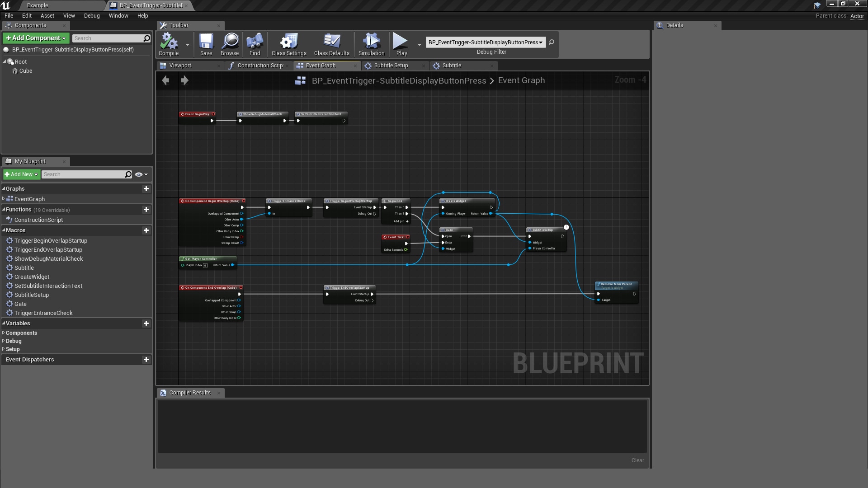Open the Add New dropdown in My Blueprint
This screenshot has height=488, width=868.
tap(21, 174)
